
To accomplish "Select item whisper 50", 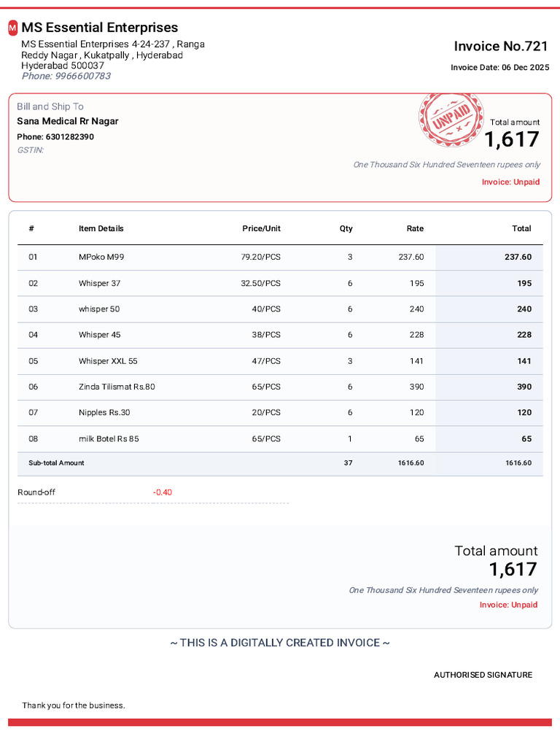I will (99, 309).
